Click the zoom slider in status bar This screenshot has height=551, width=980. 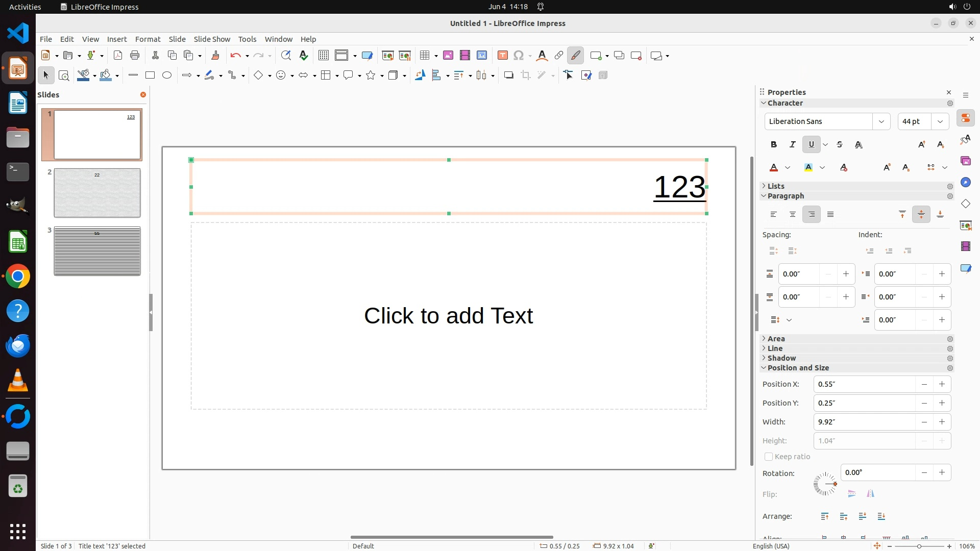tap(919, 546)
